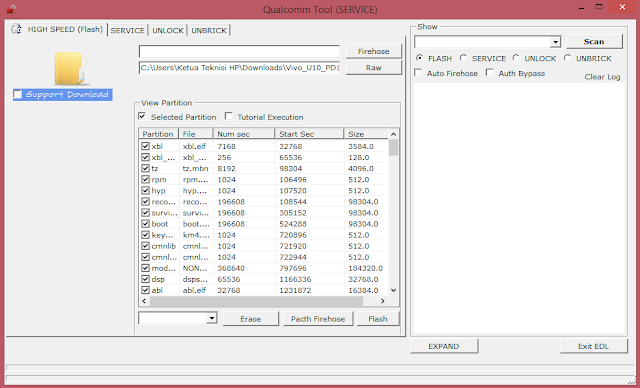Select the abl.elf file cell
Screen dimensions: 640x388
pos(194,290)
